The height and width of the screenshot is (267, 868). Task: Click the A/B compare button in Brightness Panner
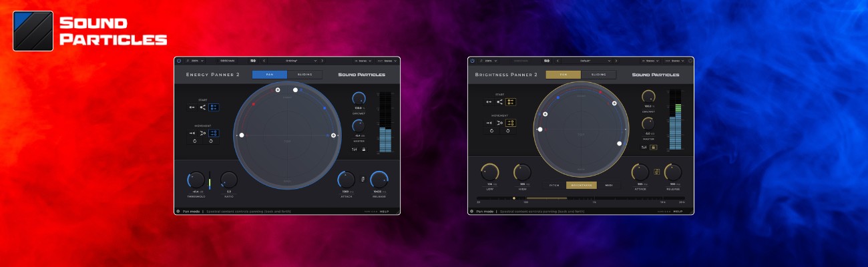point(547,61)
